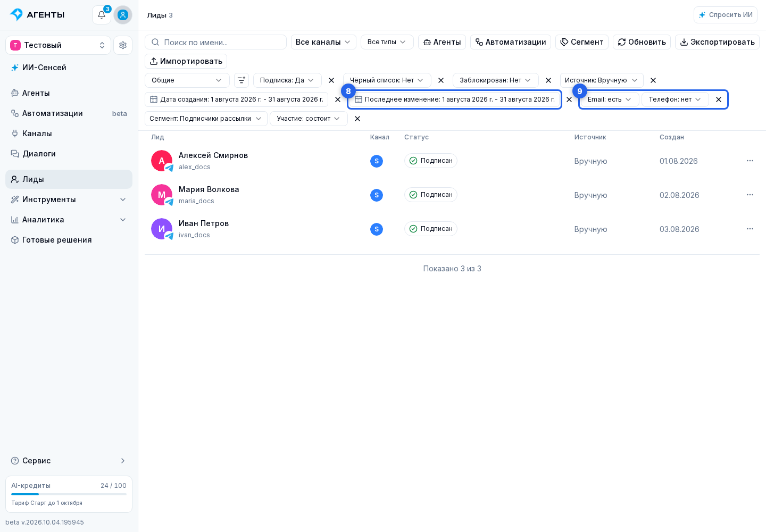Click the Спросить ИИ button
This screenshot has height=532, width=766.
coord(726,15)
